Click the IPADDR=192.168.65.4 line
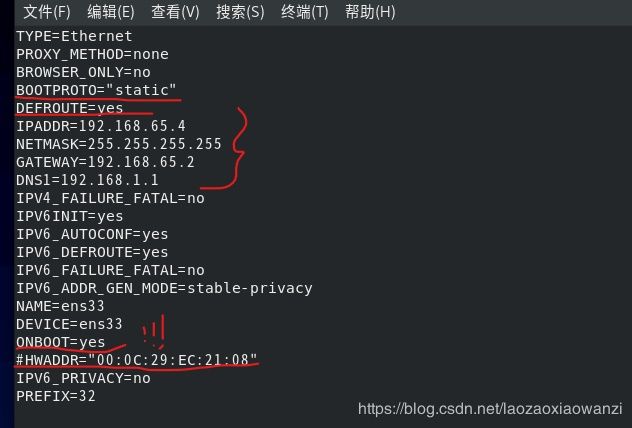Image resolution: width=632 pixels, height=428 pixels. [101, 126]
